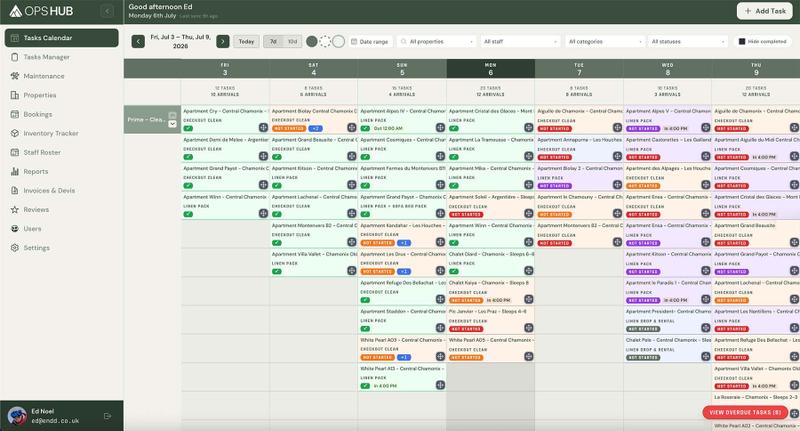Open the Apartment Refuge Des Bellachat Sunday card
The image size is (800, 431).
pos(402,291)
